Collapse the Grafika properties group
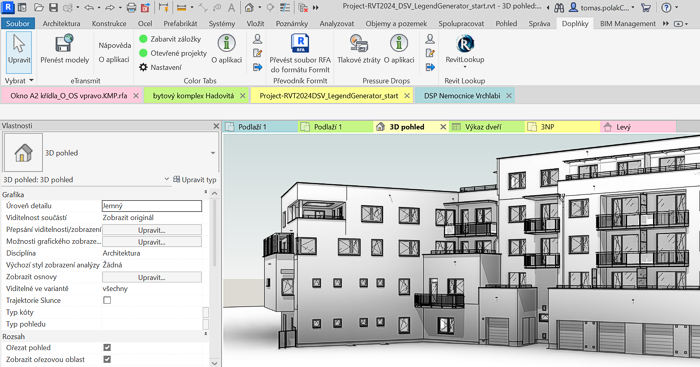This screenshot has height=367, width=700. tap(206, 192)
